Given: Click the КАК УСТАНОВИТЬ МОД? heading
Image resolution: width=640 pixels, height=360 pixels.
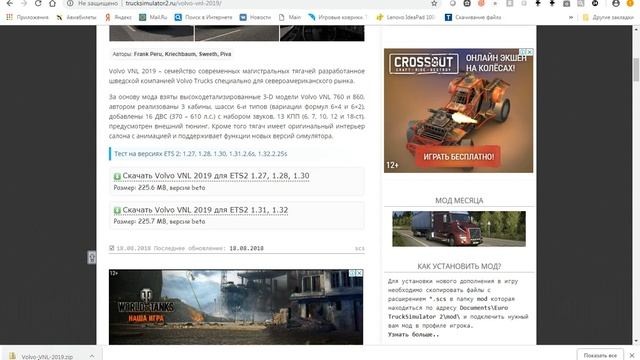Looking at the screenshot, I should click(459, 266).
